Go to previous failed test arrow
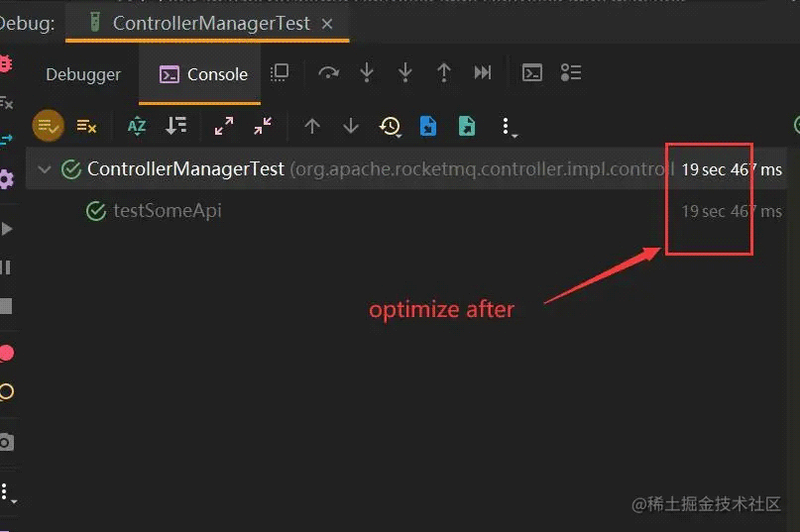Screen dimensions: 800x532 (312, 126)
